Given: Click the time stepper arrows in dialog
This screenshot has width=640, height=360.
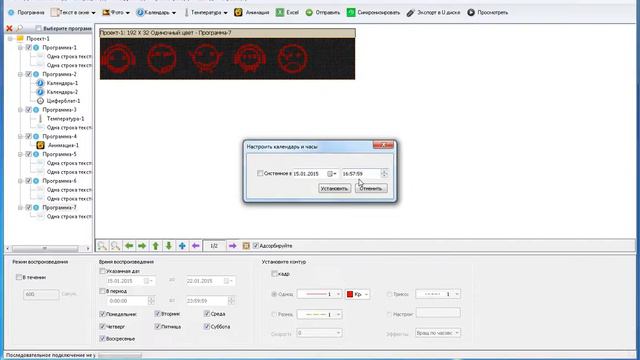Looking at the screenshot, I should point(384,173).
